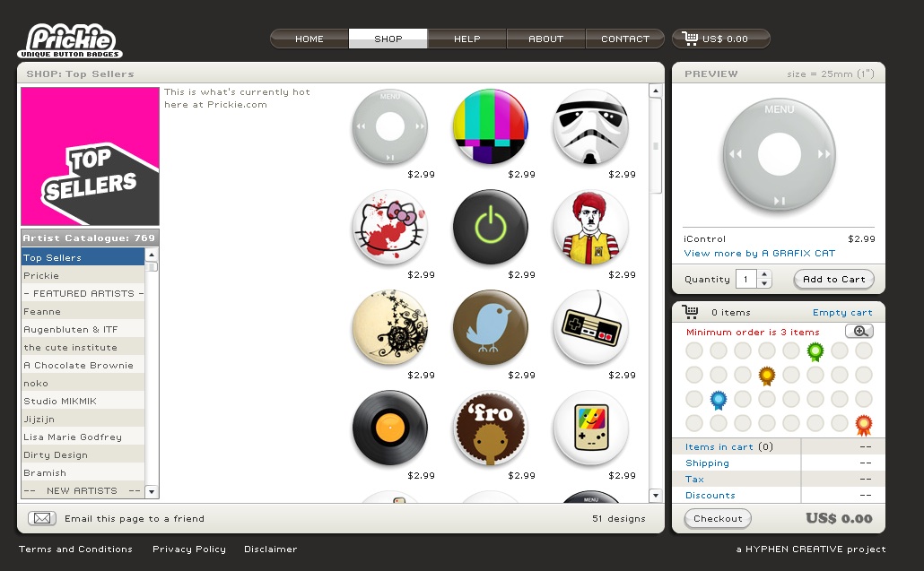Pick the Game Boy badge

pos(591,428)
